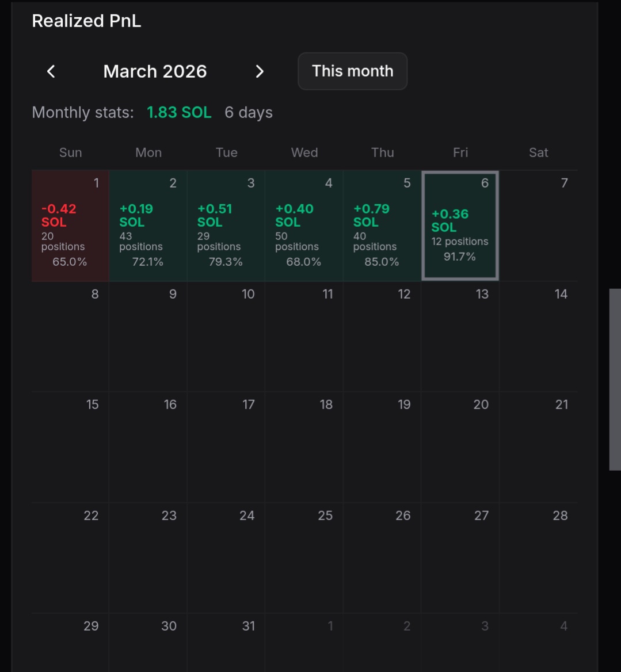Select day 24 in the calendar

click(x=226, y=558)
